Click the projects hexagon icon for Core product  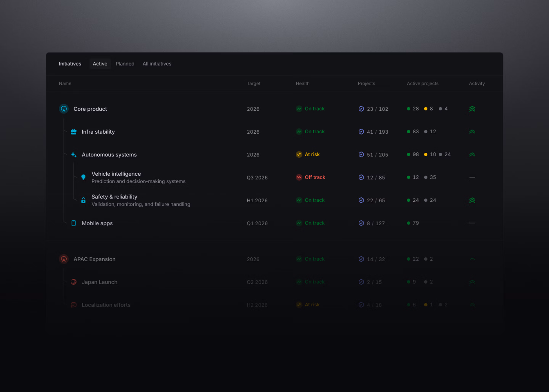pyautogui.click(x=361, y=109)
